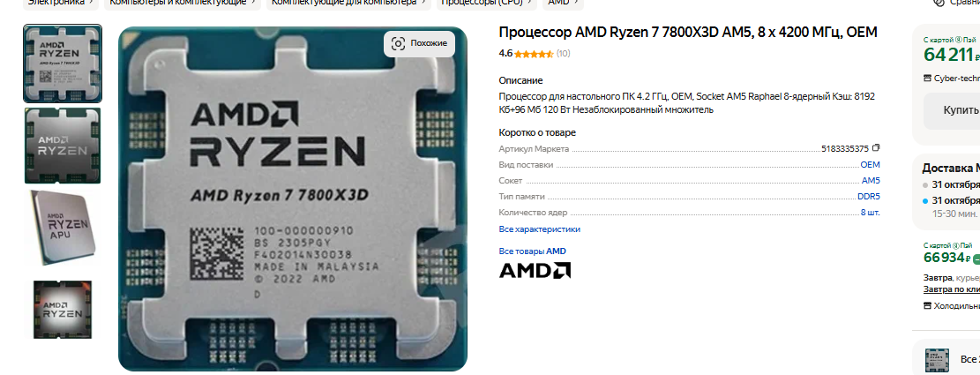Screen dimensions: 980x375
Task: Select the first Ryzen 7800X3D thumbnail
Action: pos(63,64)
